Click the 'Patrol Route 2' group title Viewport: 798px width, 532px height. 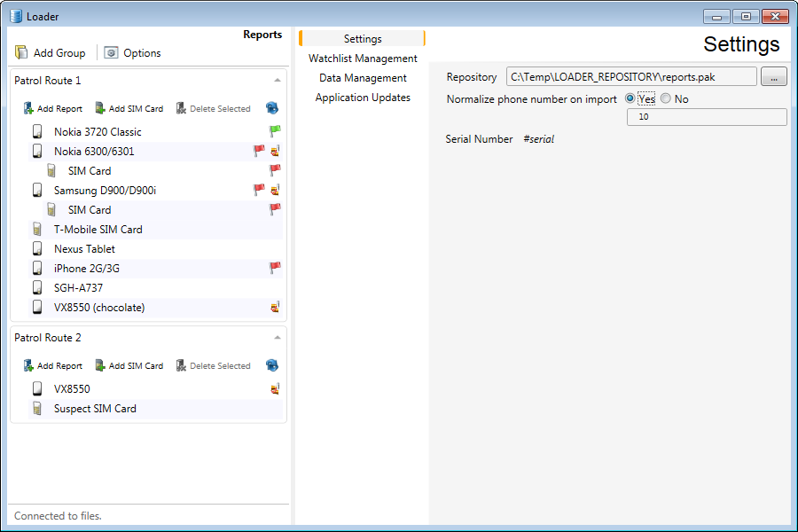47,338
